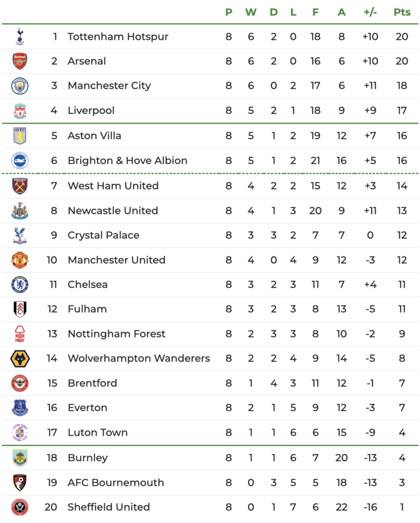Click the W wins column header
The height and width of the screenshot is (523, 420).
(251, 12)
